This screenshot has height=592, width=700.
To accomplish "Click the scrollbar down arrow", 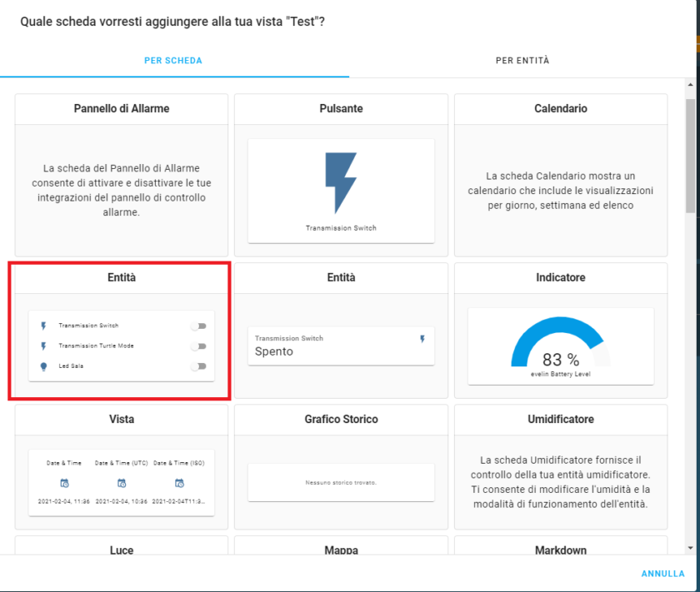I will [x=690, y=548].
